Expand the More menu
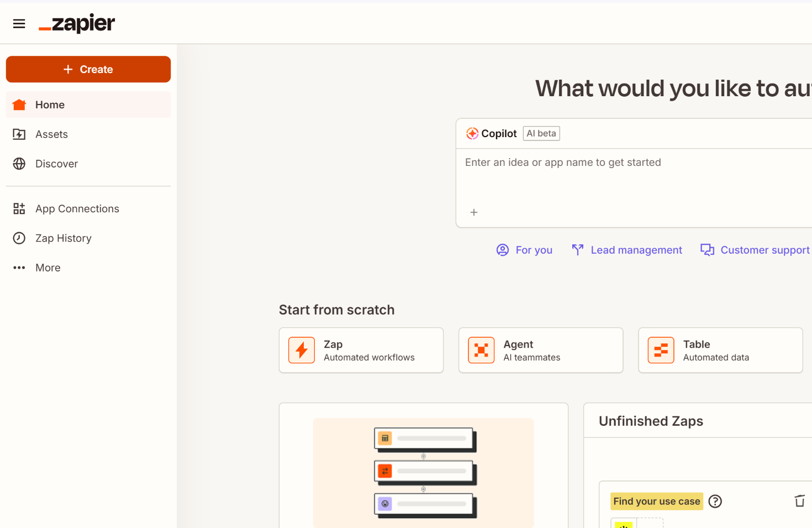Viewport: 812px width, 528px height. pos(48,268)
